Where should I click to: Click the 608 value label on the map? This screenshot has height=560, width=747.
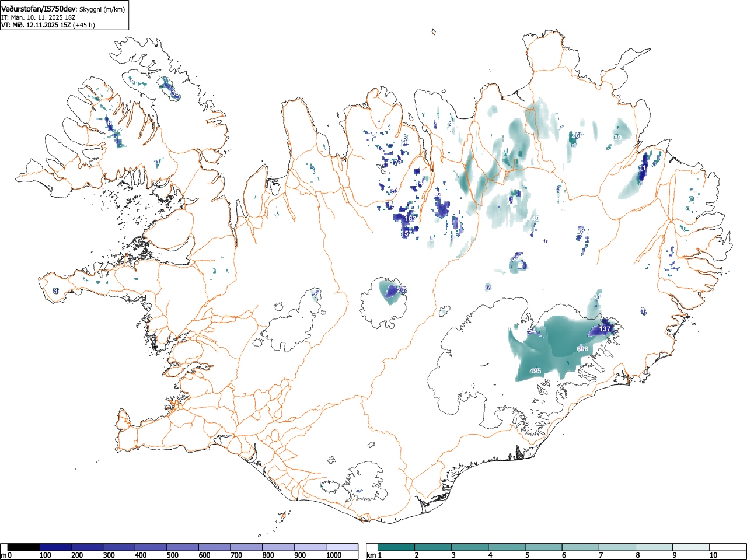coord(582,349)
